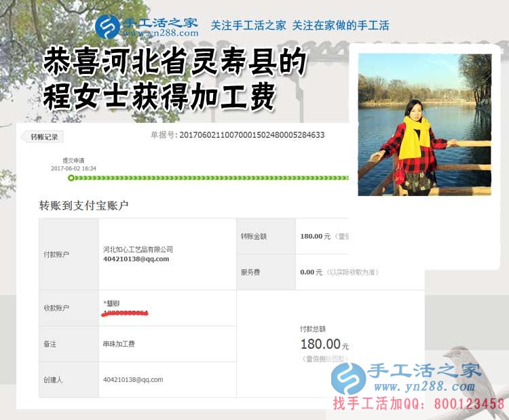Click the 提交申请 step label
This screenshot has width=509, height=420.
[73, 160]
